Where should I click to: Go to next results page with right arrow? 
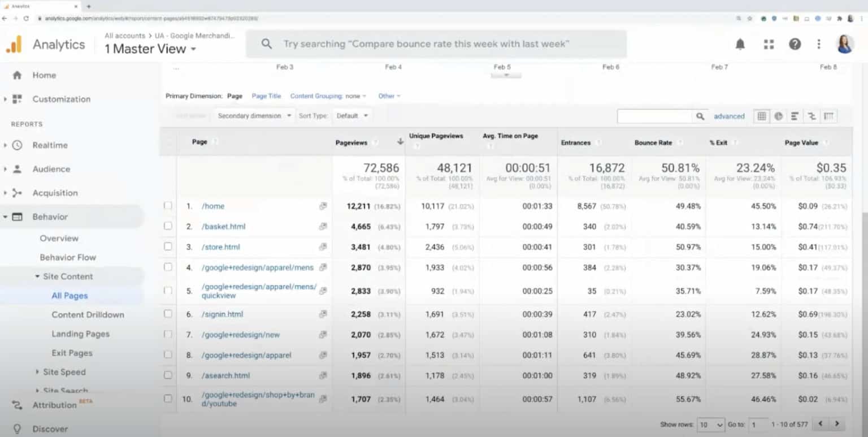[837, 423]
